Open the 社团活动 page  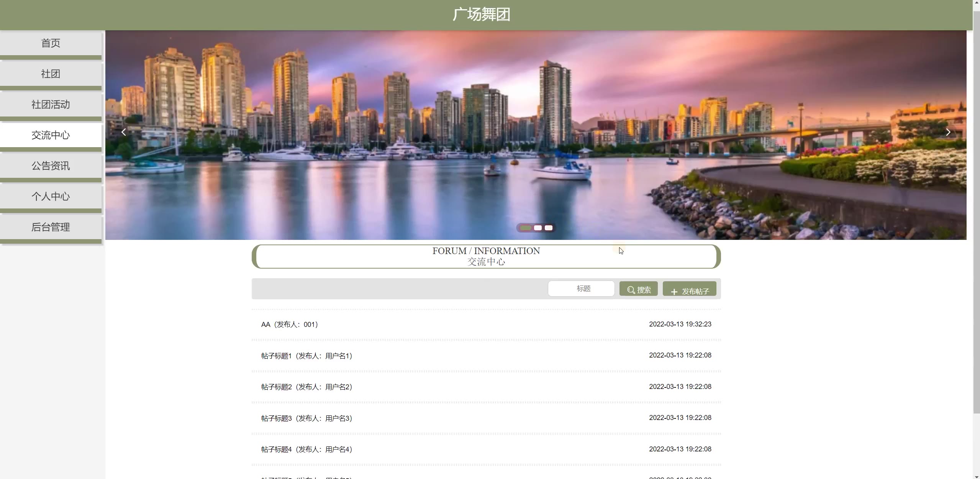click(51, 105)
